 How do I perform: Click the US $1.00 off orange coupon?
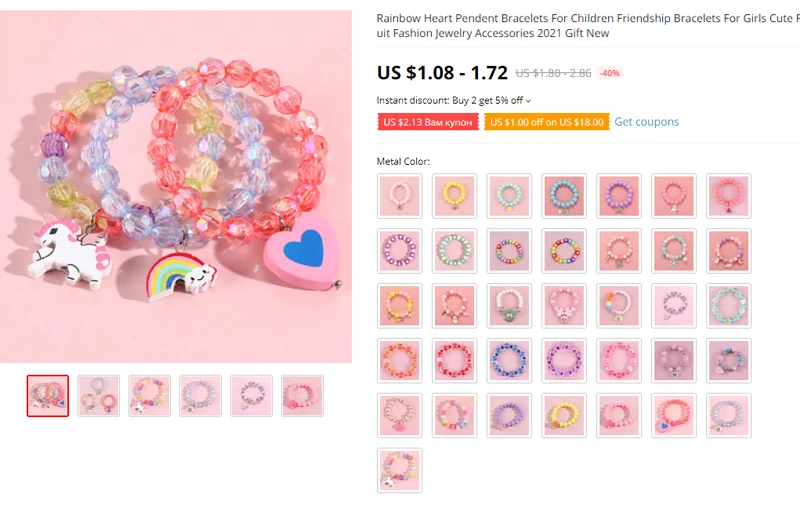click(x=546, y=122)
